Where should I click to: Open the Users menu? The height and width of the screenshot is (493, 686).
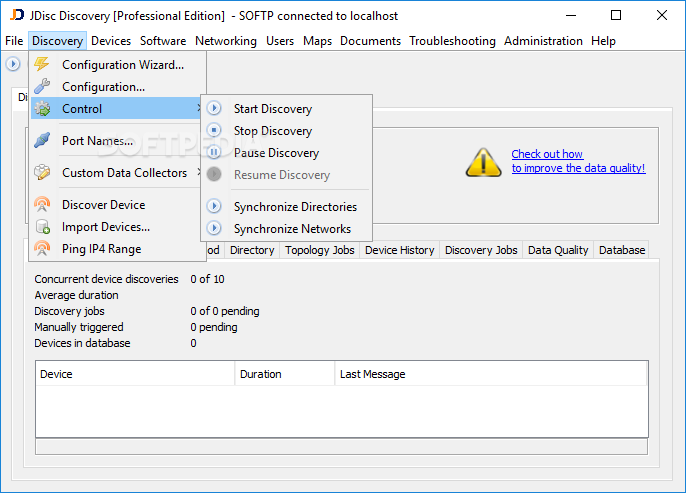[280, 41]
